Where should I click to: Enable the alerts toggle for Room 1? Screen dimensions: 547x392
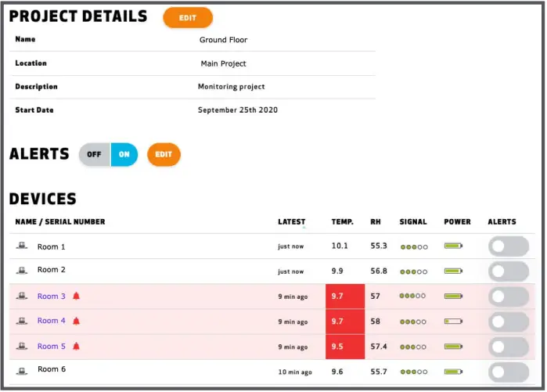click(509, 246)
